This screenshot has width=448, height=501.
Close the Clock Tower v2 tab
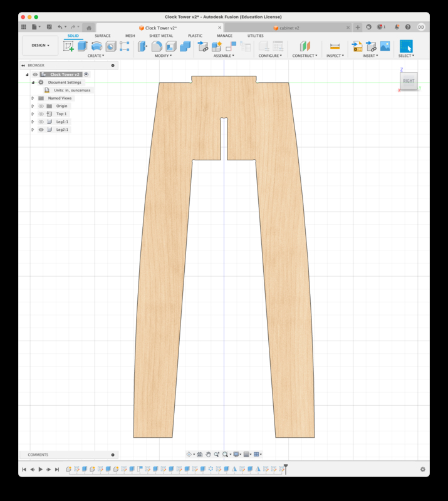(x=220, y=28)
